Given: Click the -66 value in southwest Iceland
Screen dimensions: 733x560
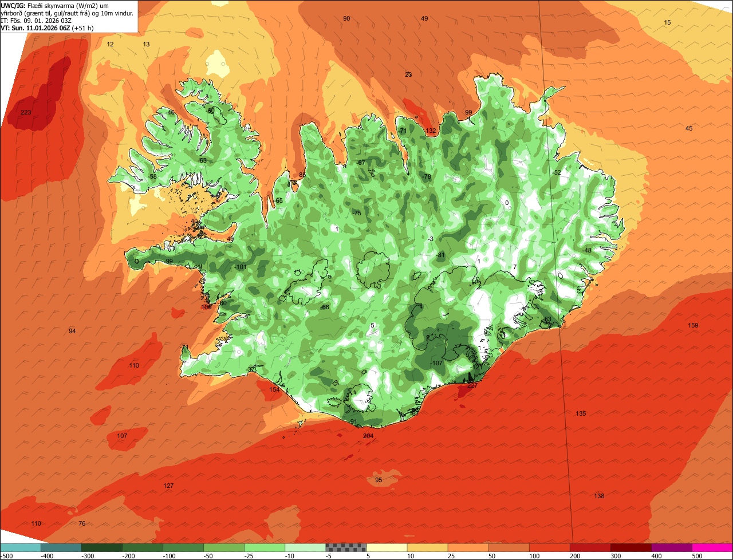Looking at the screenshot, I should point(324,307).
